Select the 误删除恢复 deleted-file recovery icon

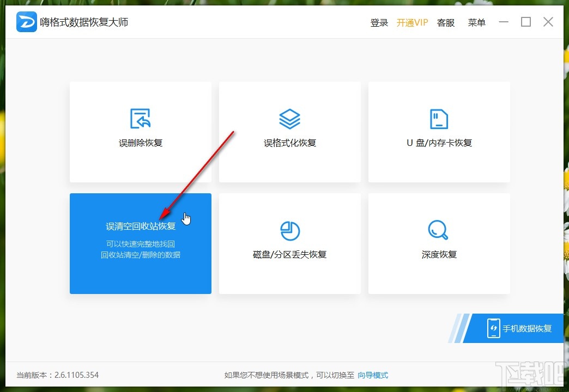click(x=140, y=118)
